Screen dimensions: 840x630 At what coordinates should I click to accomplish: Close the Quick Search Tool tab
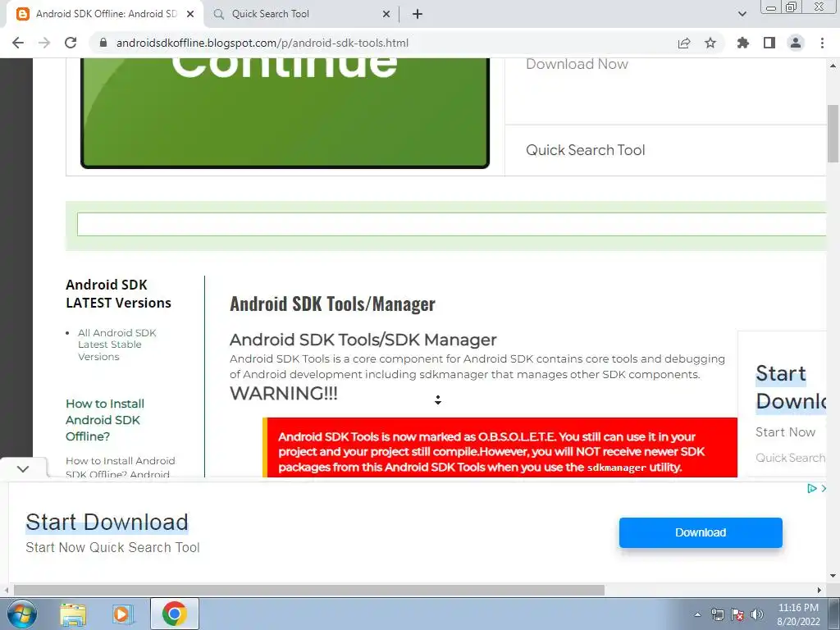pyautogui.click(x=386, y=14)
